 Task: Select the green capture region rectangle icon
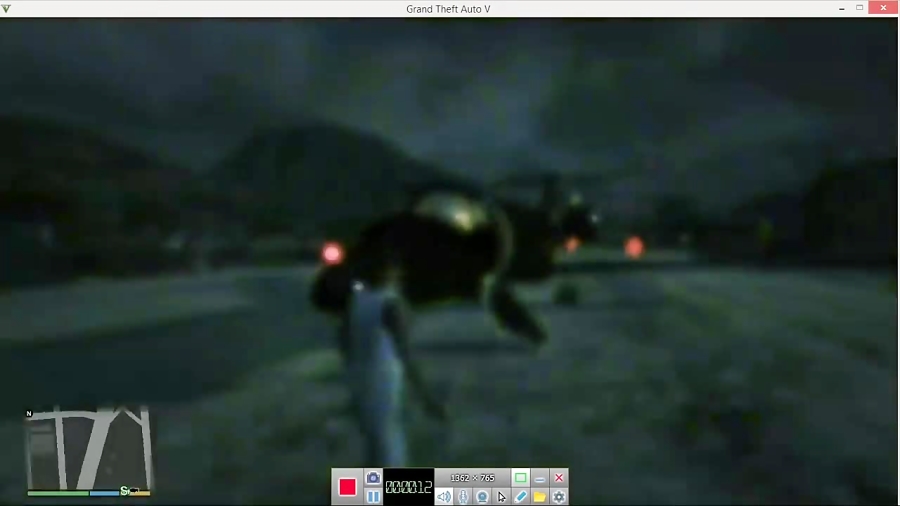pyautogui.click(x=520, y=478)
